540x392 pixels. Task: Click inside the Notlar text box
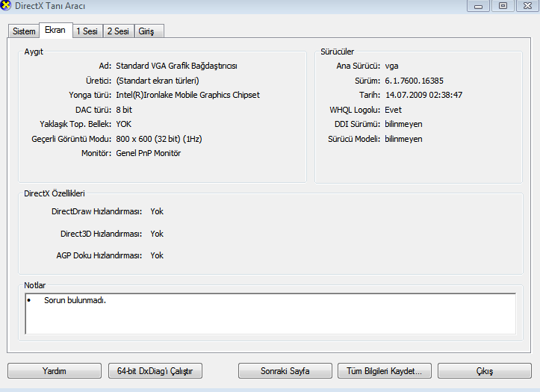coord(270,314)
